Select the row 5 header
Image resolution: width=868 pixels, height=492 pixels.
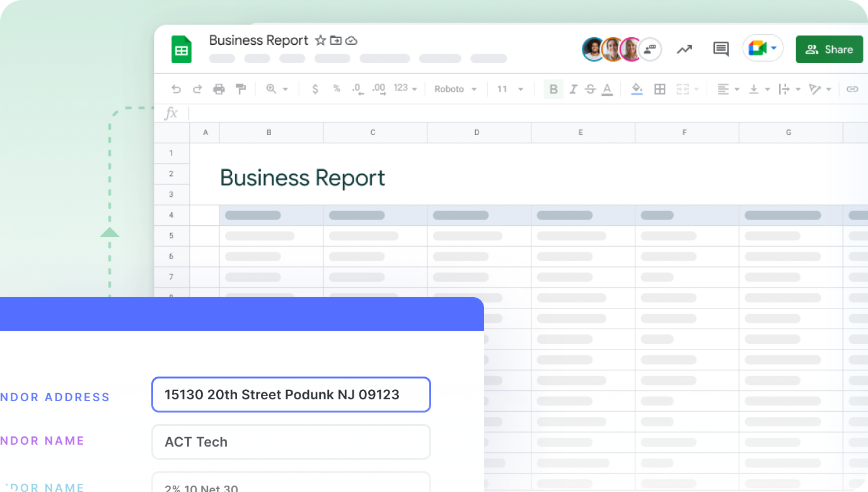(x=171, y=236)
